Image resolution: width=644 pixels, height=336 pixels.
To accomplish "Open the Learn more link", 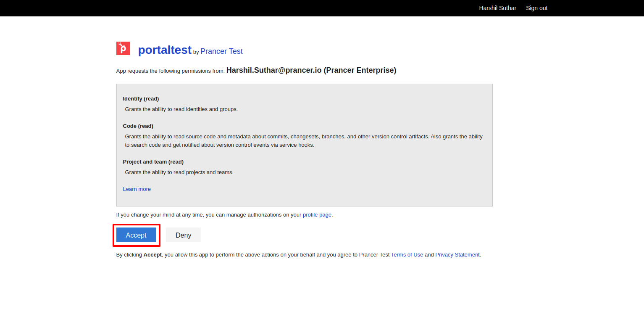I will point(137,189).
